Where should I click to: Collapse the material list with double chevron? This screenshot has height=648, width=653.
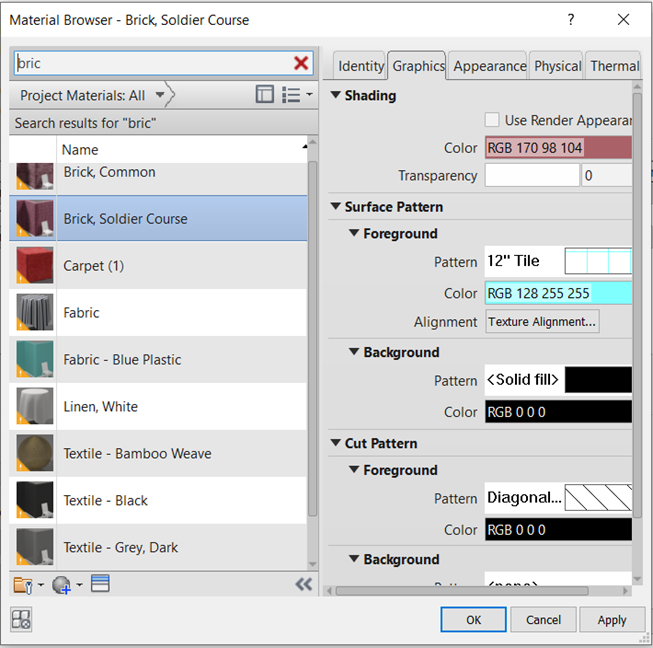(x=304, y=584)
